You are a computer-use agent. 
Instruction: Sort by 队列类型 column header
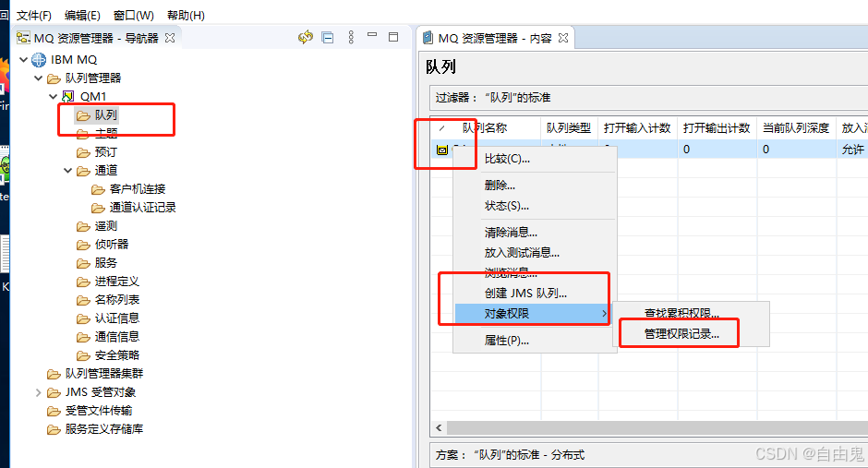pyautogui.click(x=569, y=128)
